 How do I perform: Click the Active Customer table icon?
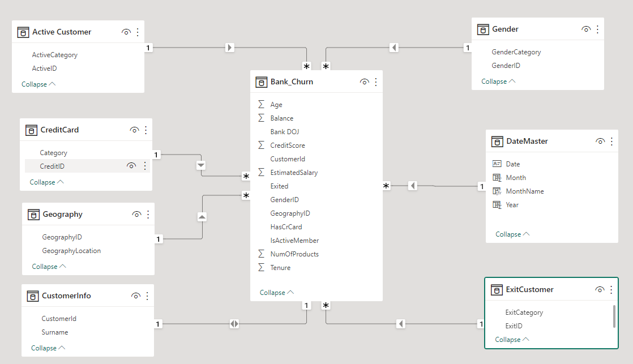pos(23,32)
